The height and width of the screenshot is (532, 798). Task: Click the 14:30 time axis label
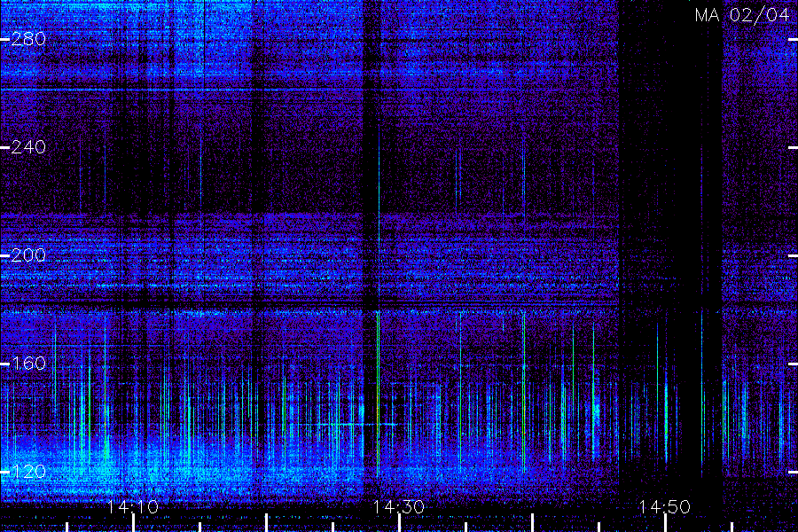(x=399, y=506)
